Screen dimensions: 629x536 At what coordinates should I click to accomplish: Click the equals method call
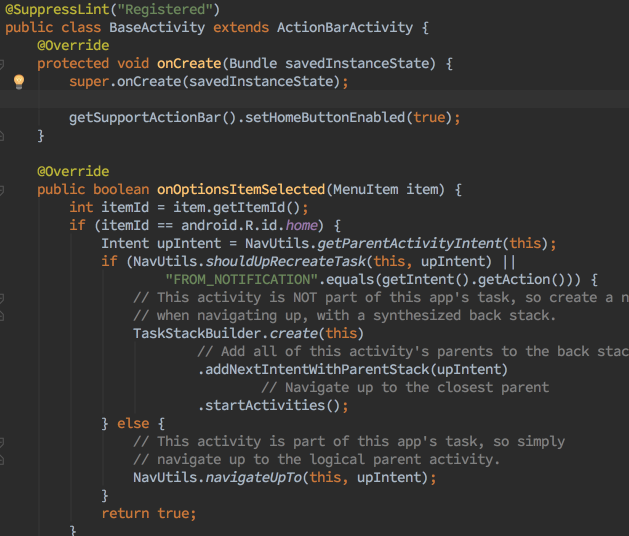[x=349, y=280]
